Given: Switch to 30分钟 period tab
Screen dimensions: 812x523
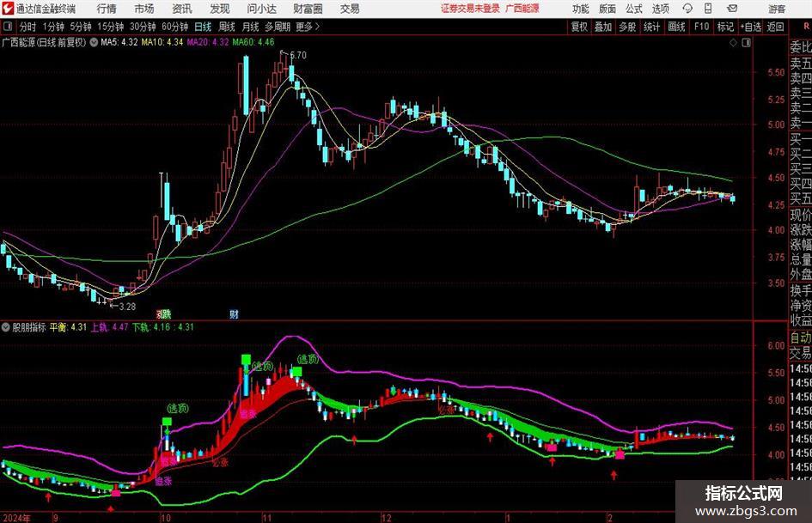Looking at the screenshot, I should tap(143, 27).
